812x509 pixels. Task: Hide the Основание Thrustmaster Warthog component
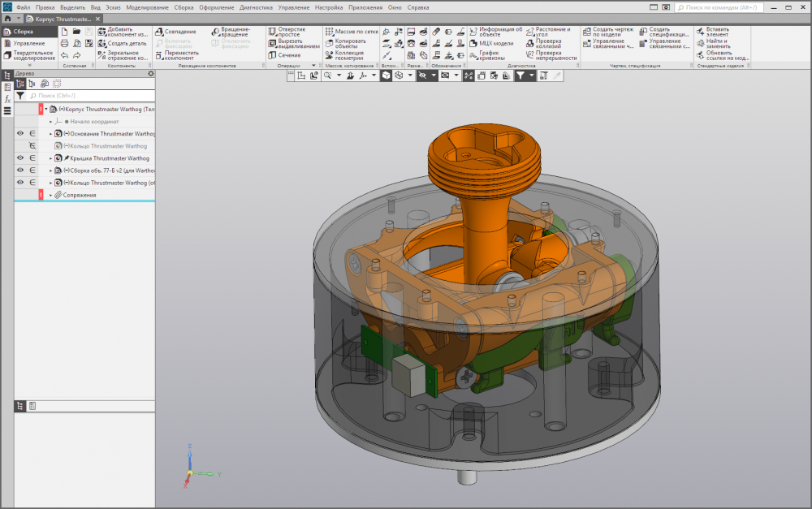click(x=20, y=133)
